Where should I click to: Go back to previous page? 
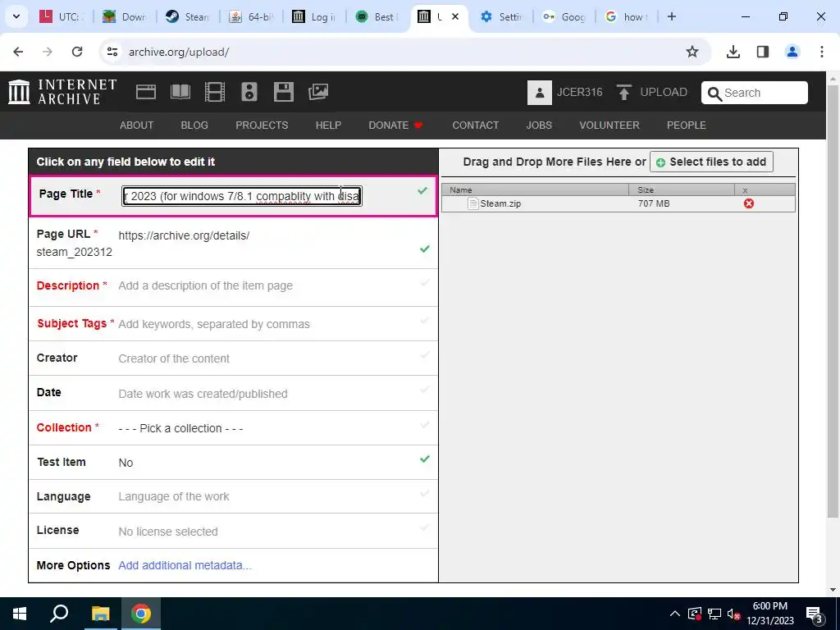point(18,52)
